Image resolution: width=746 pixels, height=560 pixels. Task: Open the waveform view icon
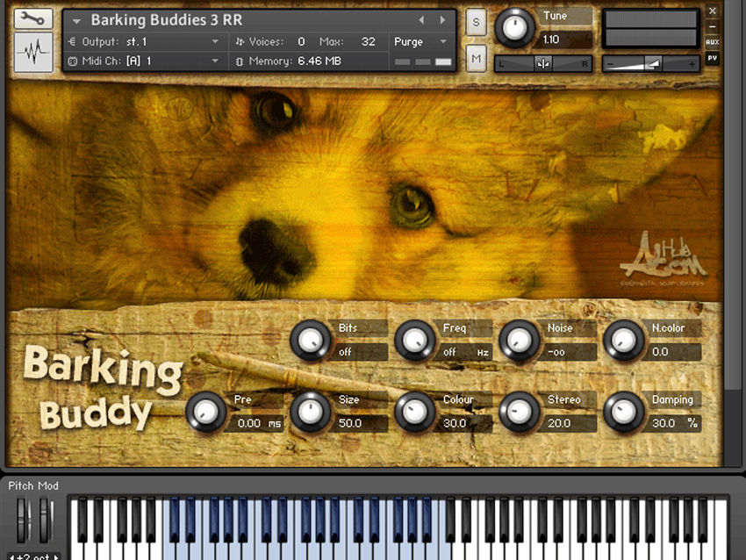click(32, 53)
